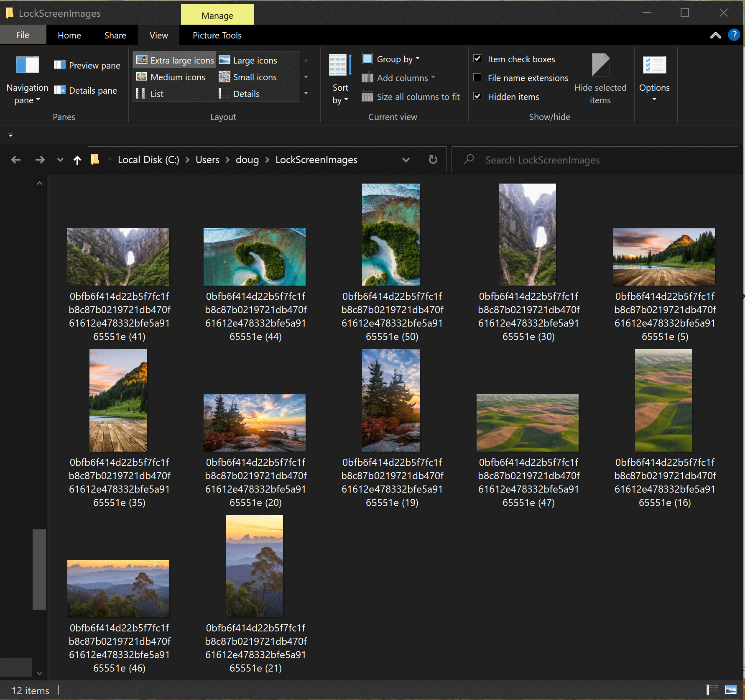Select Extra large icons layout
Viewport: 745px width, 700px height.
175,60
